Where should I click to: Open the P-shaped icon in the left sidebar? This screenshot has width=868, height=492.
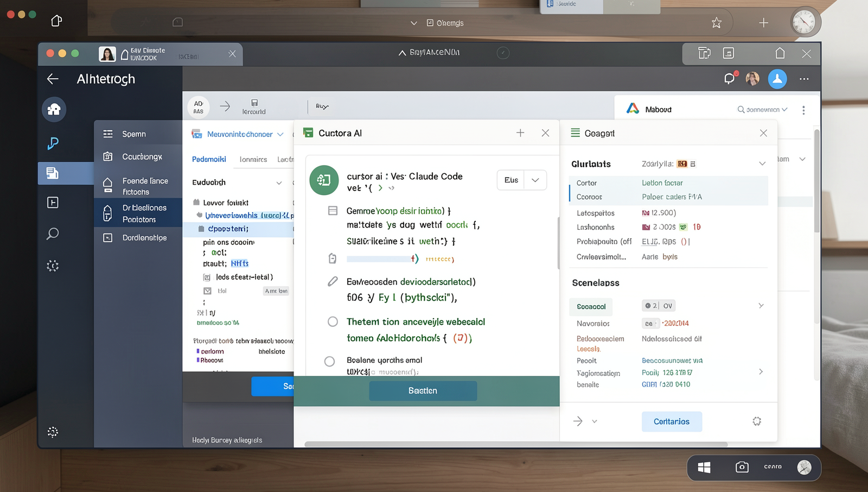(x=53, y=143)
